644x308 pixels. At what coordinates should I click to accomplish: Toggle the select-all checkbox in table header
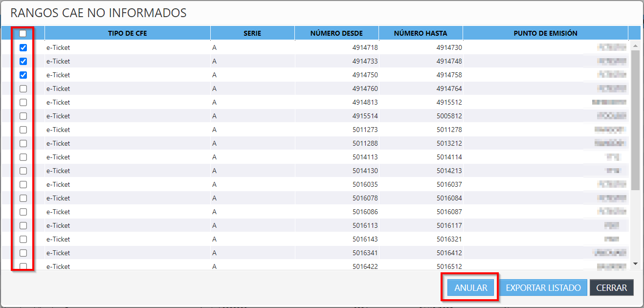[x=23, y=34]
